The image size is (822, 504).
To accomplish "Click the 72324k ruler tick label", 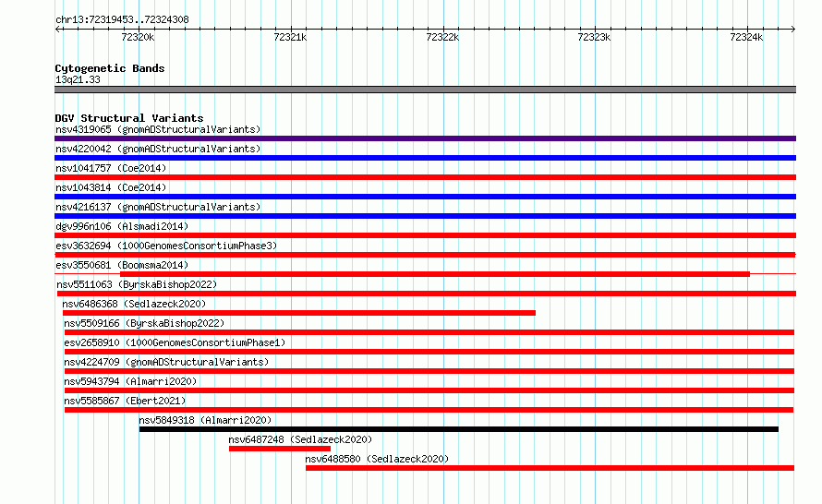I will [746, 37].
